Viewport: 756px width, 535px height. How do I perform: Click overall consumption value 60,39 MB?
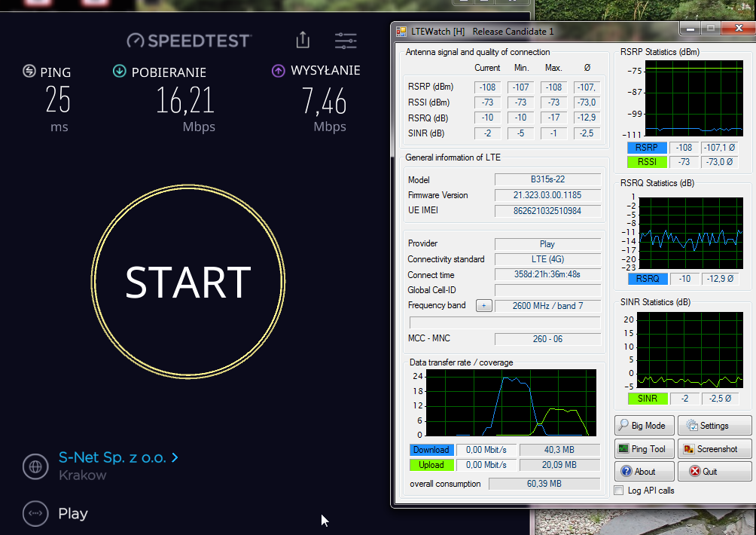click(x=544, y=484)
